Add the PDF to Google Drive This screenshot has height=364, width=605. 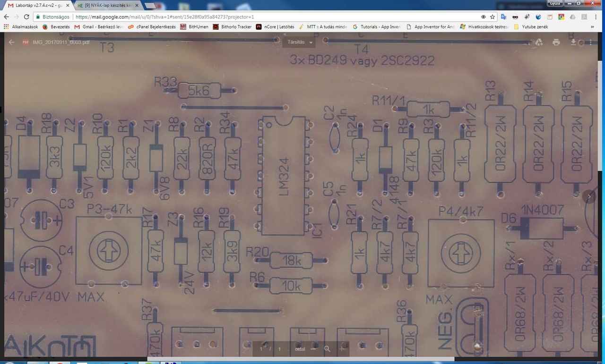coord(539,42)
